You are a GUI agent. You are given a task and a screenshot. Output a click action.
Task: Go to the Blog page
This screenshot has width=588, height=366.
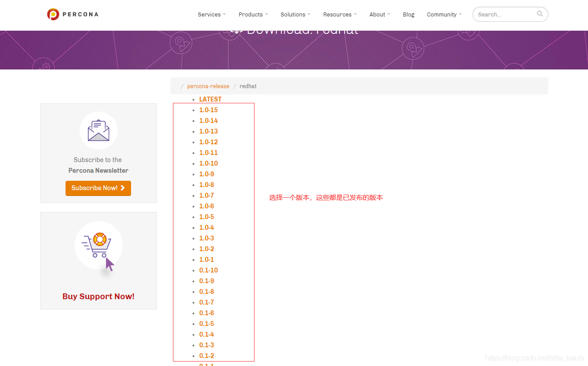point(408,14)
